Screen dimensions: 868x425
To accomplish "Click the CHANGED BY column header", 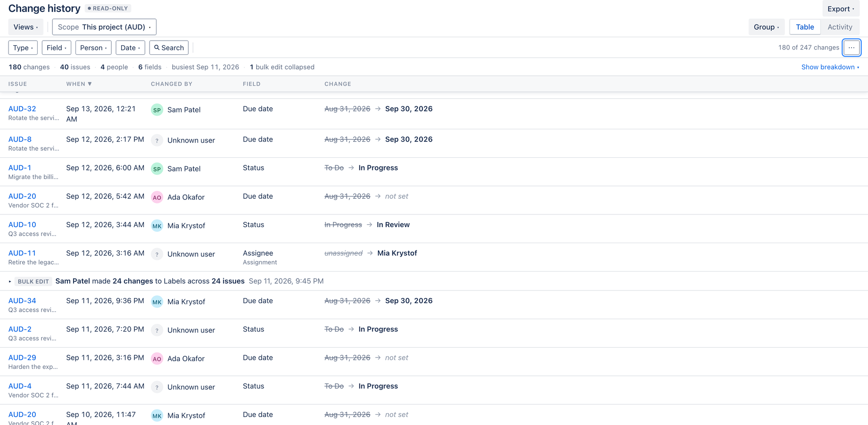I will (x=172, y=84).
